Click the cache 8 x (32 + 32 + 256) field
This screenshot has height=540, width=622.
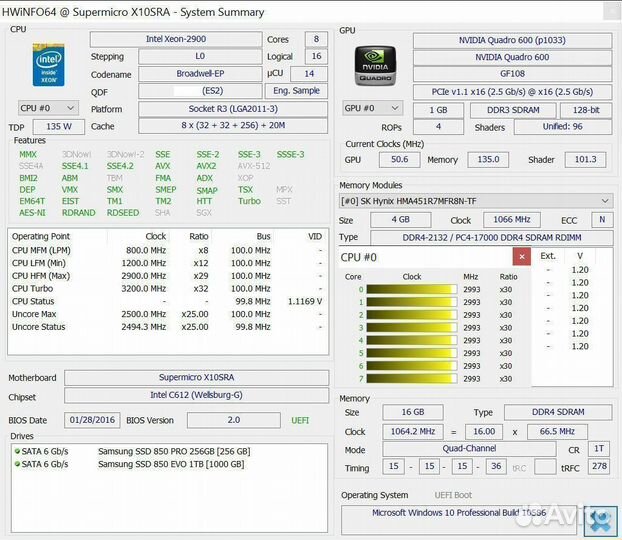tap(233, 126)
